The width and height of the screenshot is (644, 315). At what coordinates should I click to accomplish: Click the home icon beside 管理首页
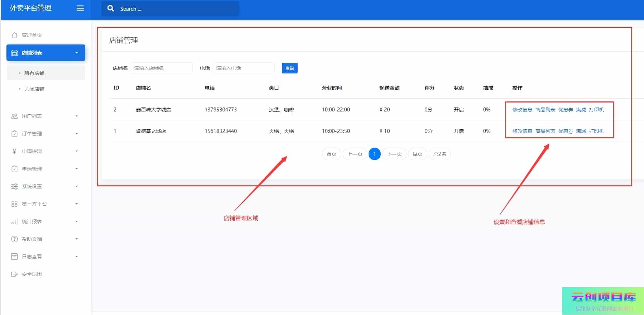point(14,35)
